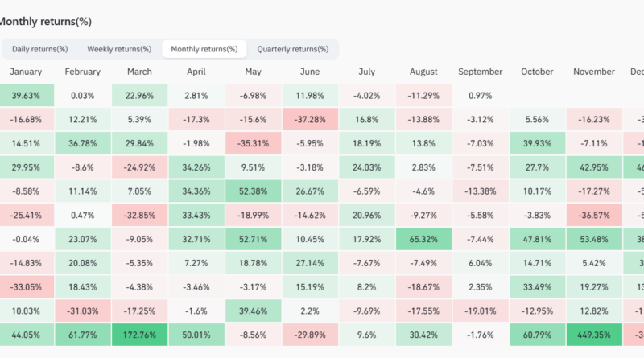This screenshot has width=644, height=358.
Task: Click the January column header
Action: [x=27, y=72]
